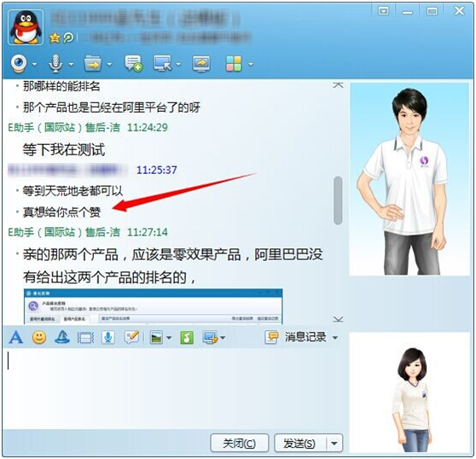Screen dimensions: 476x459
Task: Expand the screenshot tool dropdown arrow
Action: coord(223,338)
